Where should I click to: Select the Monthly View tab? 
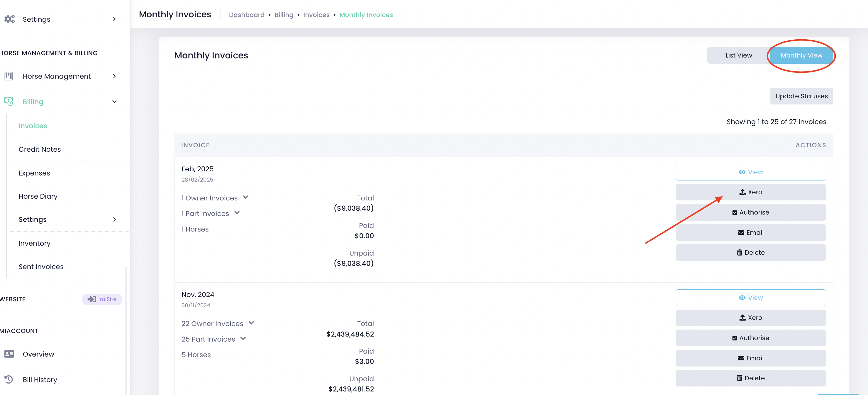[801, 55]
